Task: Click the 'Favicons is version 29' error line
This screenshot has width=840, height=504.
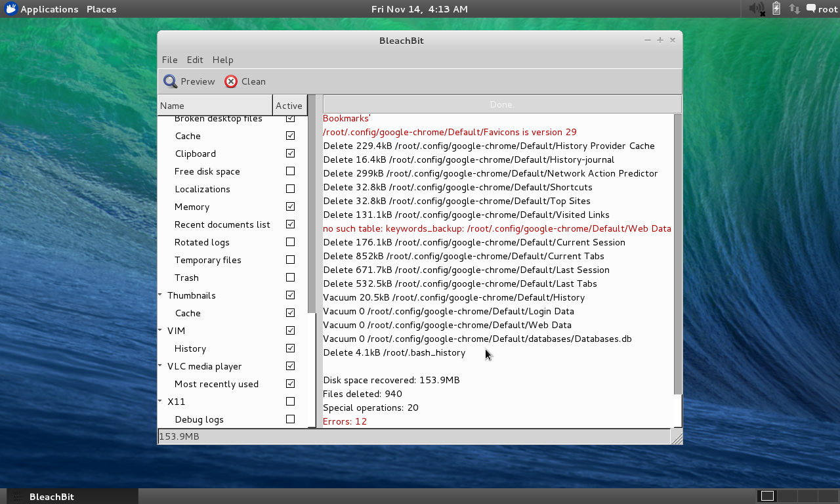Action: [450, 132]
